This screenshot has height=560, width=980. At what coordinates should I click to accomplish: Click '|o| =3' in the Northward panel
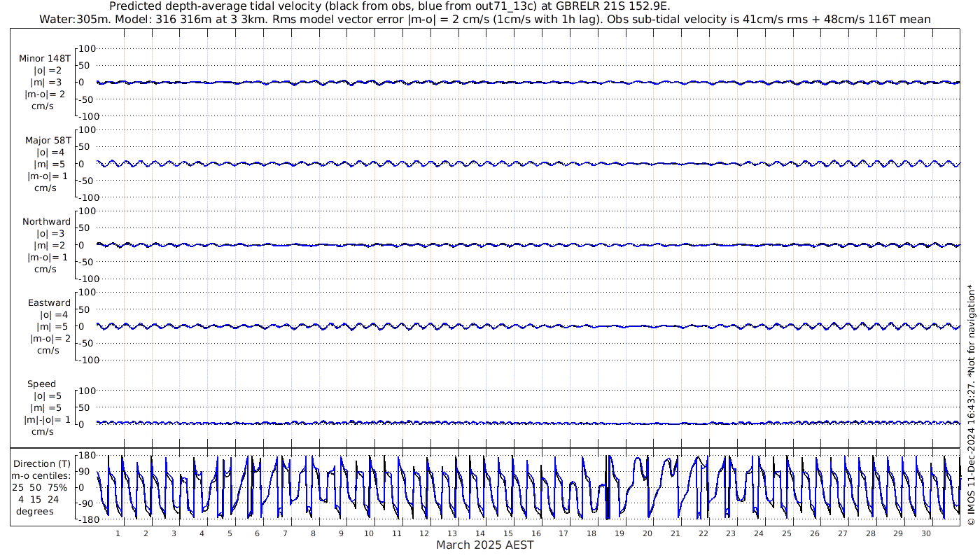point(50,233)
